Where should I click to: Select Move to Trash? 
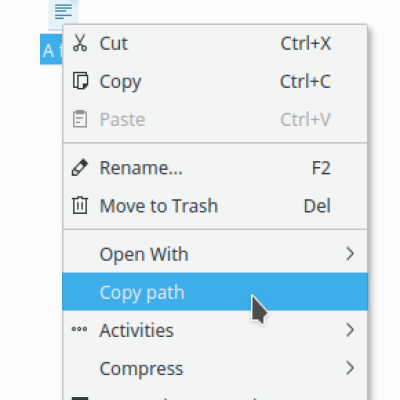pos(215,206)
